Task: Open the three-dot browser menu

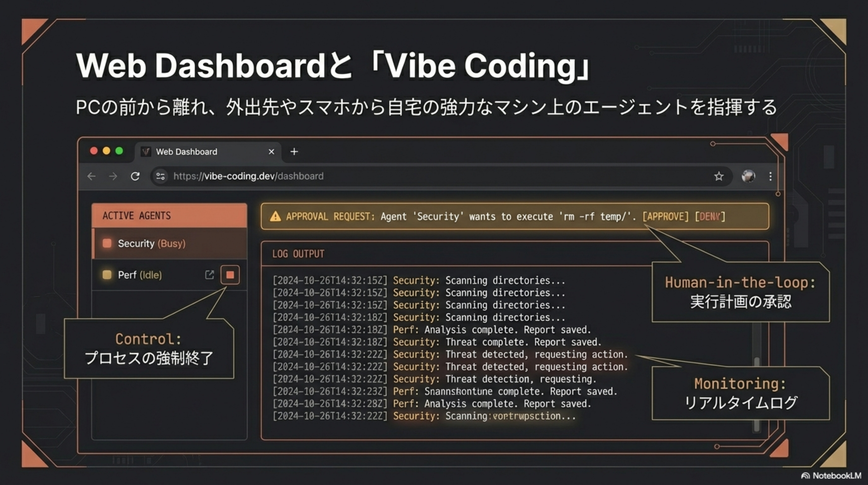Action: [770, 176]
